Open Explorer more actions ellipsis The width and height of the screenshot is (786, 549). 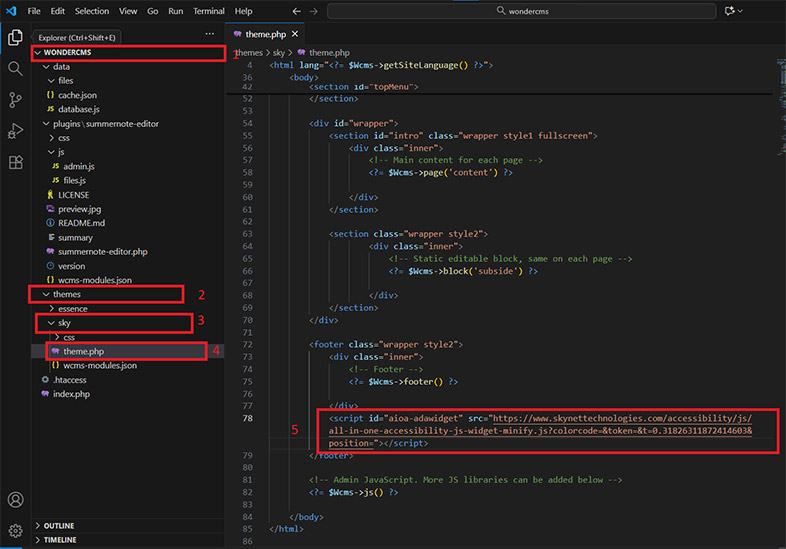(210, 34)
